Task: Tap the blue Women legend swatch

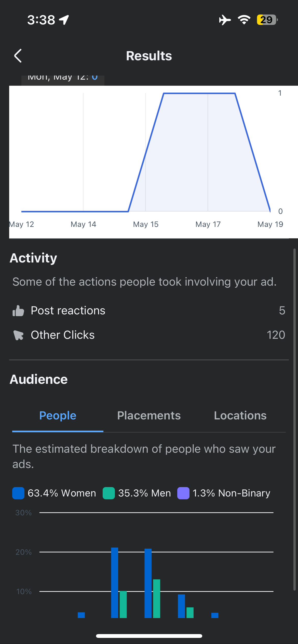Action: [18, 493]
